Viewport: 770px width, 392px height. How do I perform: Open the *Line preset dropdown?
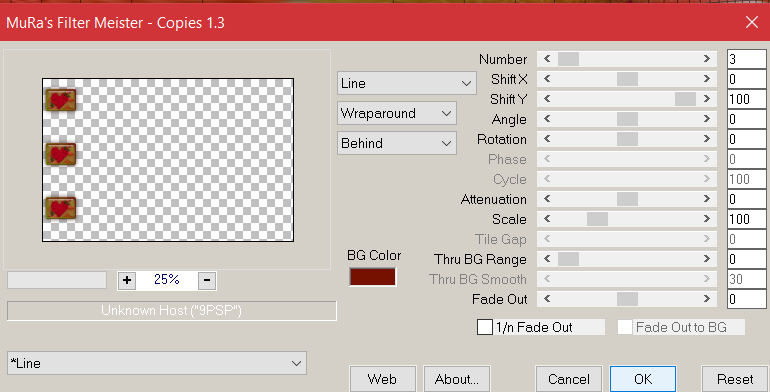click(x=157, y=364)
